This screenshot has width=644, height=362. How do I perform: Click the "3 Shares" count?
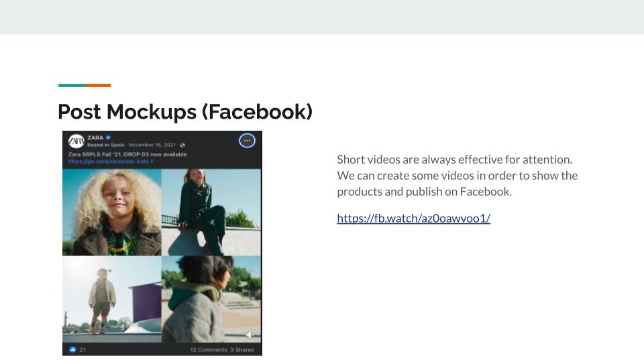tap(242, 350)
